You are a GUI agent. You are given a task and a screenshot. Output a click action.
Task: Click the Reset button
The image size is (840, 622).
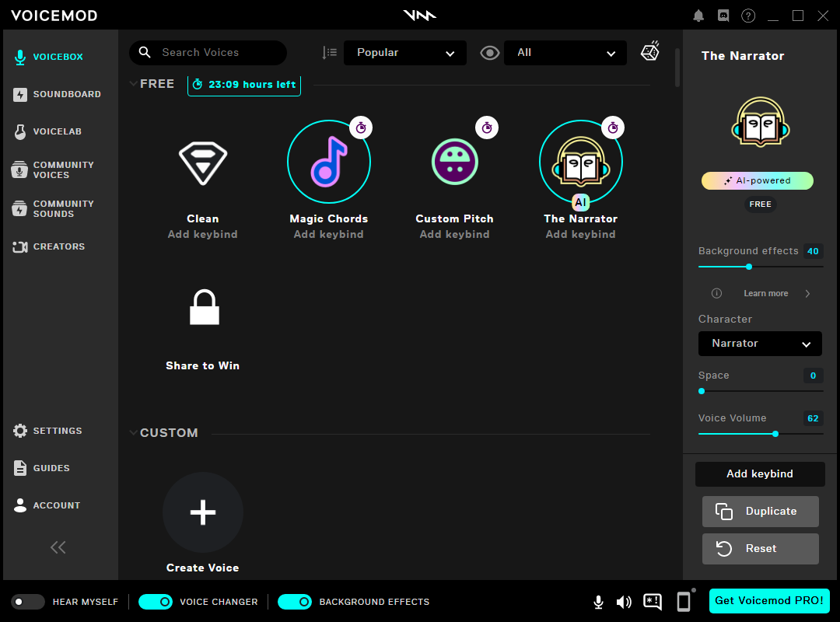[760, 549]
